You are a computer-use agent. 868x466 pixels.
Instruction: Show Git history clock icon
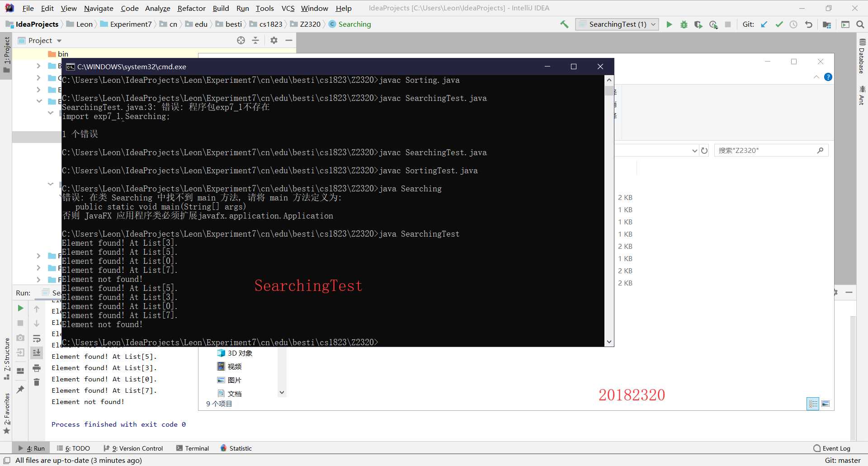pos(793,24)
